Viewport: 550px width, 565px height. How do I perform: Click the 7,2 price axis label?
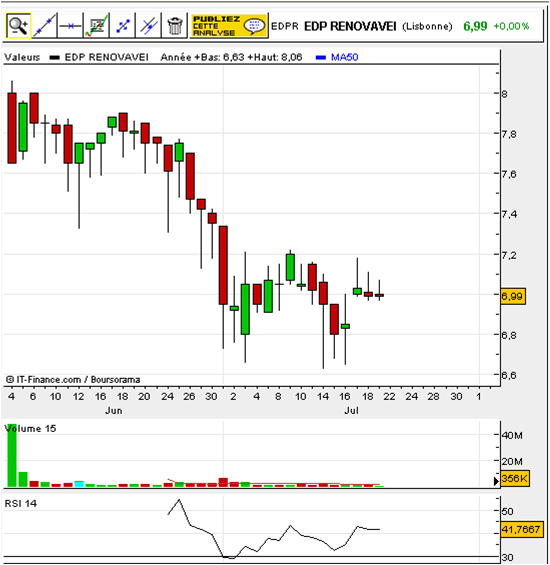tap(509, 255)
